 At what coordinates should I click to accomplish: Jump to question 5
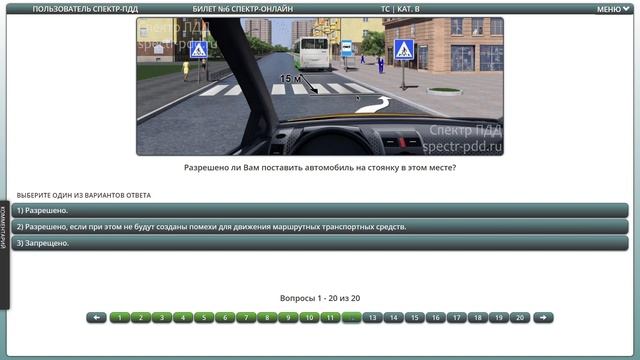204,318
